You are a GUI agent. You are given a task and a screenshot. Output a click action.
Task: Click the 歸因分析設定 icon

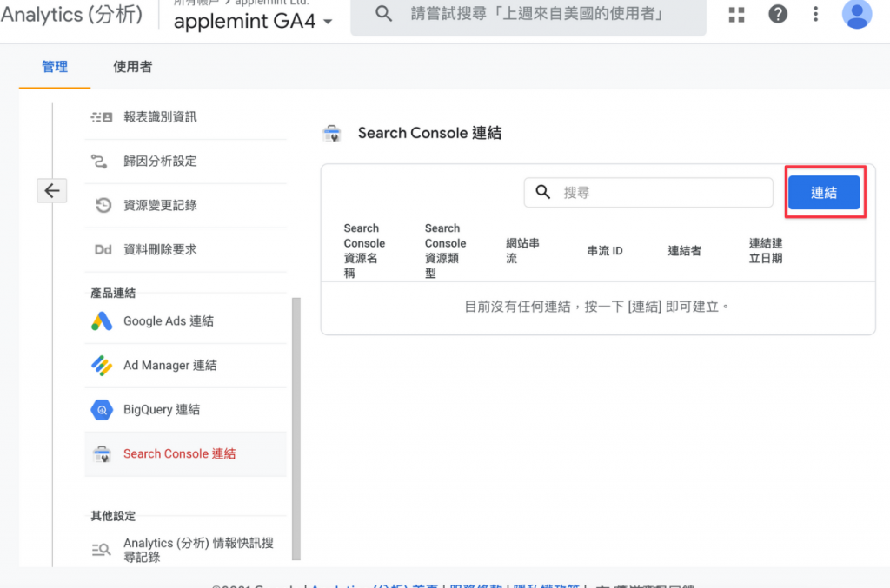click(x=99, y=161)
